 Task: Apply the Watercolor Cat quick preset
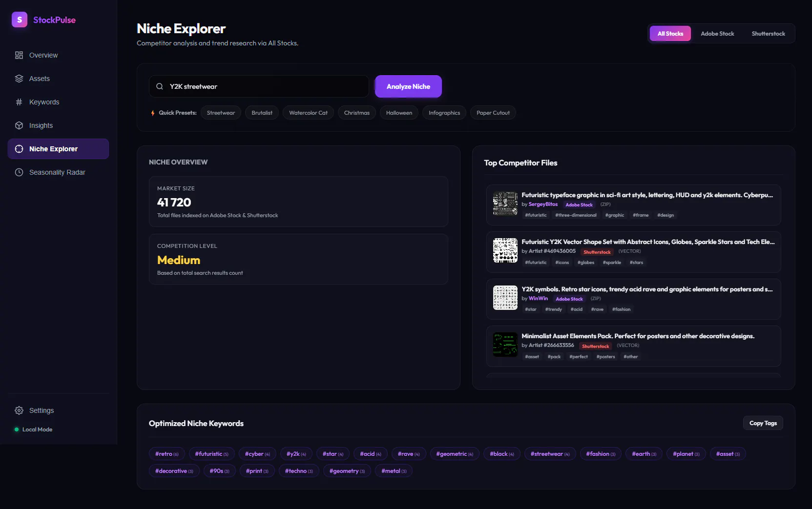click(308, 113)
